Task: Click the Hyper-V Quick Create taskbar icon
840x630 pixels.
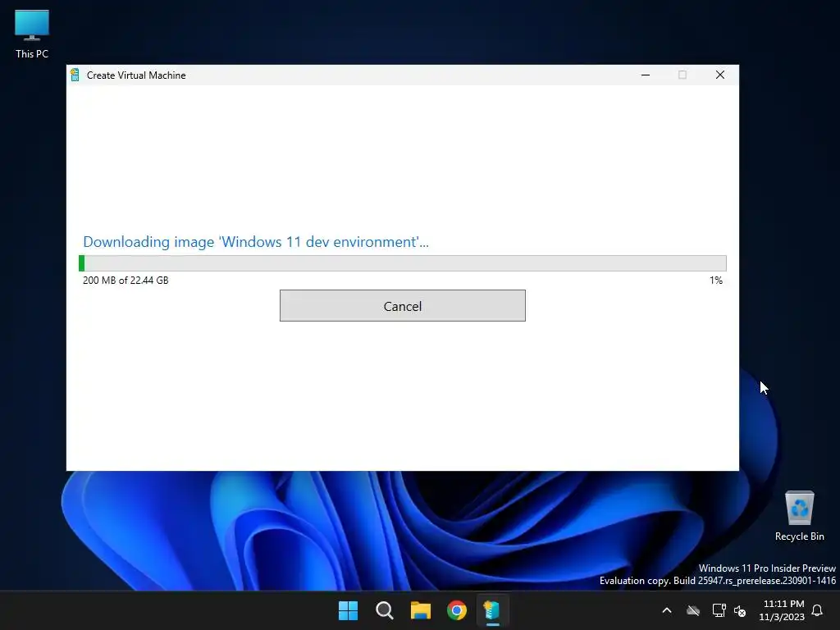Action: pyautogui.click(x=492, y=610)
